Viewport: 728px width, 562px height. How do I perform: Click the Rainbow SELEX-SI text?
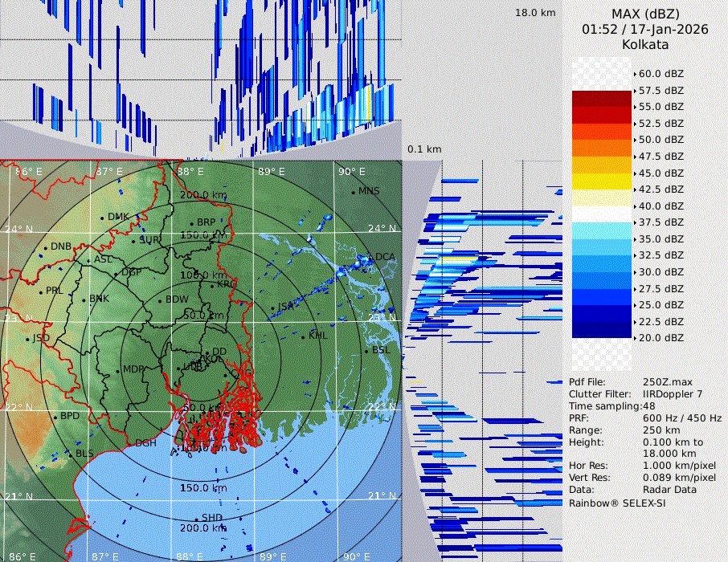coord(617,503)
